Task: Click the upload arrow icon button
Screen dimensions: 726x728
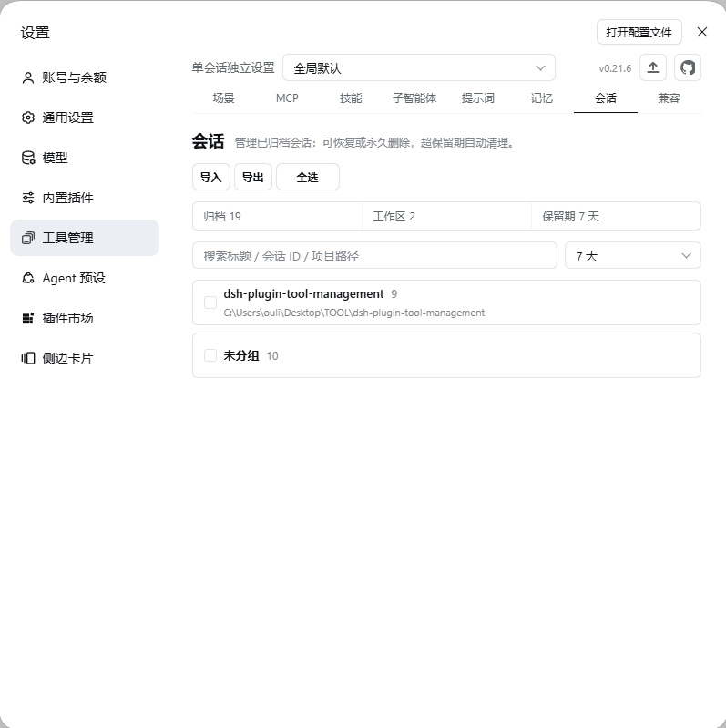Action: click(653, 67)
